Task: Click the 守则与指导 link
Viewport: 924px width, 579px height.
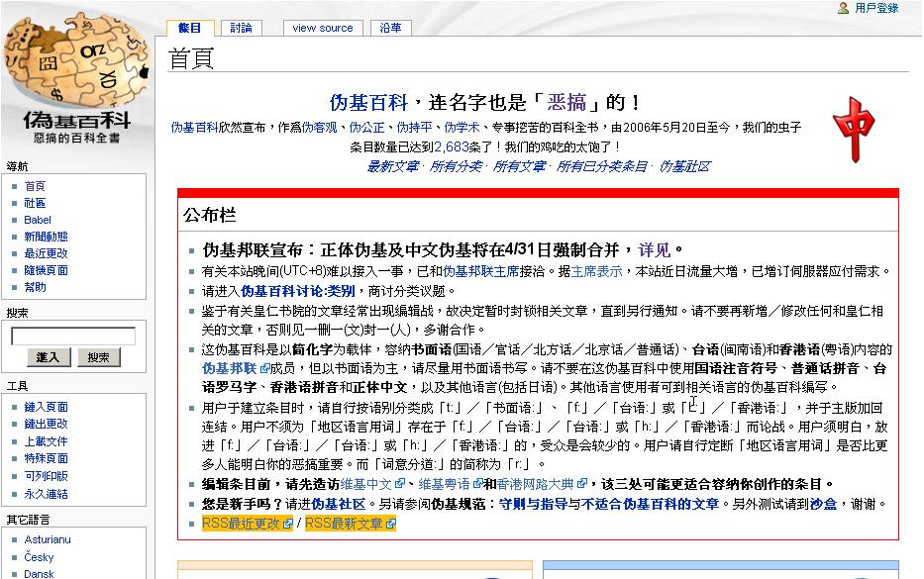Action: 533,504
